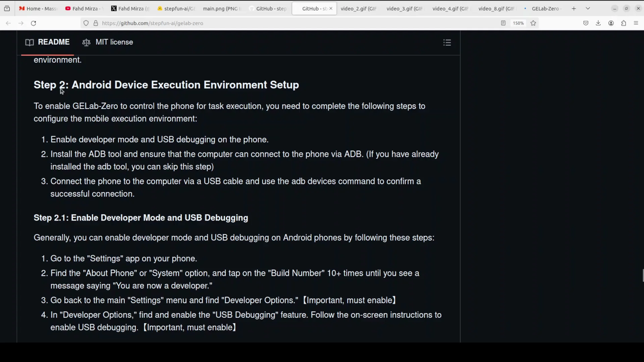Save the page to Pocket
The image size is (644, 362).
[586, 23]
